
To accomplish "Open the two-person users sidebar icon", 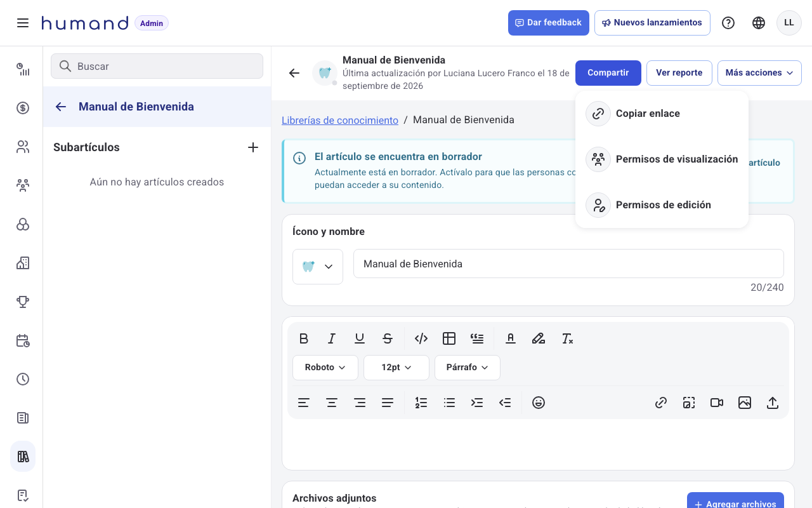I will 23,147.
